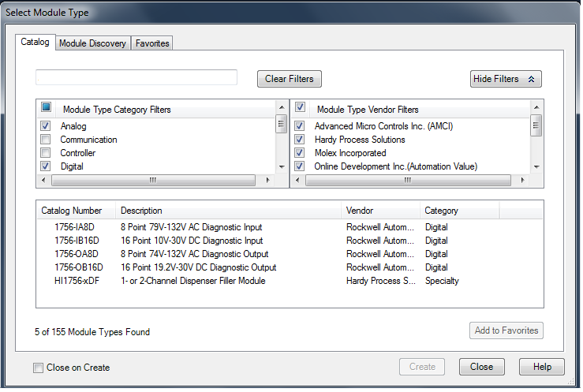583x392 pixels.
Task: Disable the Molex Incorporated vendor filter
Action: pyautogui.click(x=300, y=153)
